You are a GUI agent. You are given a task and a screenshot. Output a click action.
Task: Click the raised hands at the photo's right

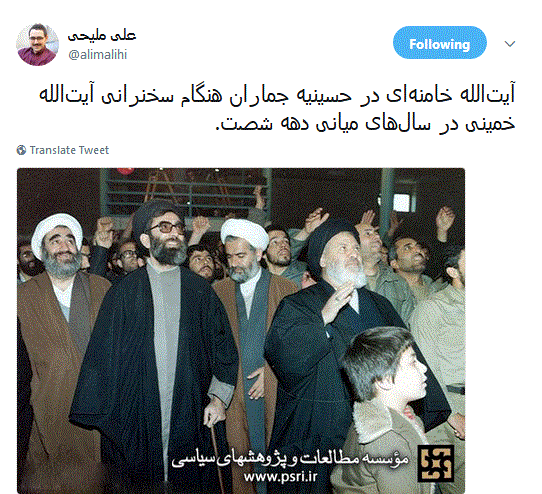444,218
